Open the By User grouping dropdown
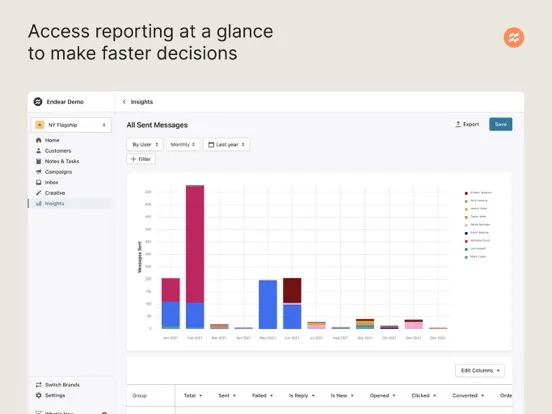The height and width of the screenshot is (414, 552). (145, 145)
